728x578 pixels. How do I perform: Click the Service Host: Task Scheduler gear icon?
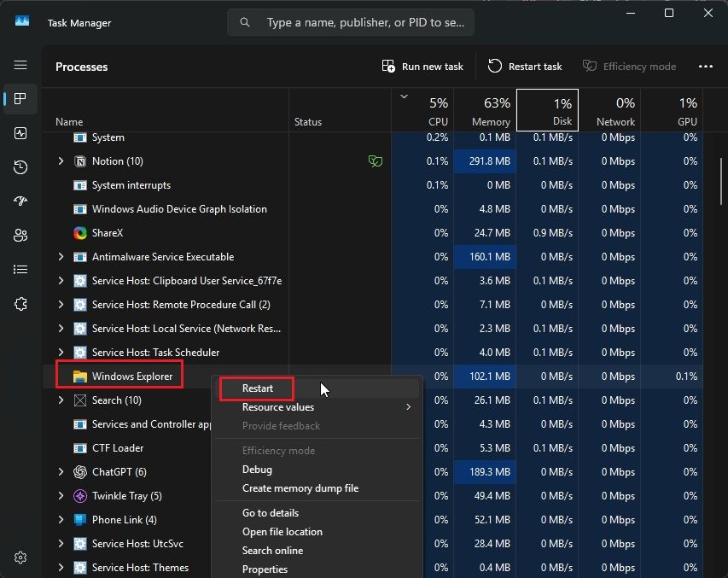point(80,353)
